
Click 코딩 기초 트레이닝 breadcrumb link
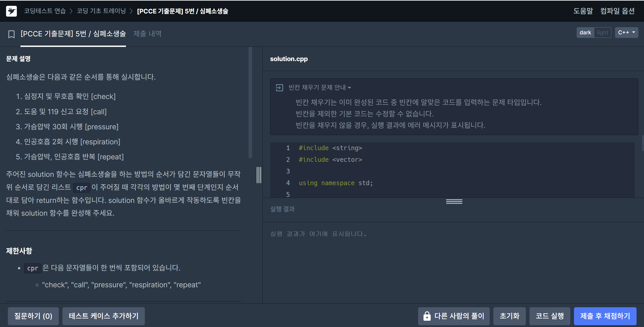(x=101, y=11)
